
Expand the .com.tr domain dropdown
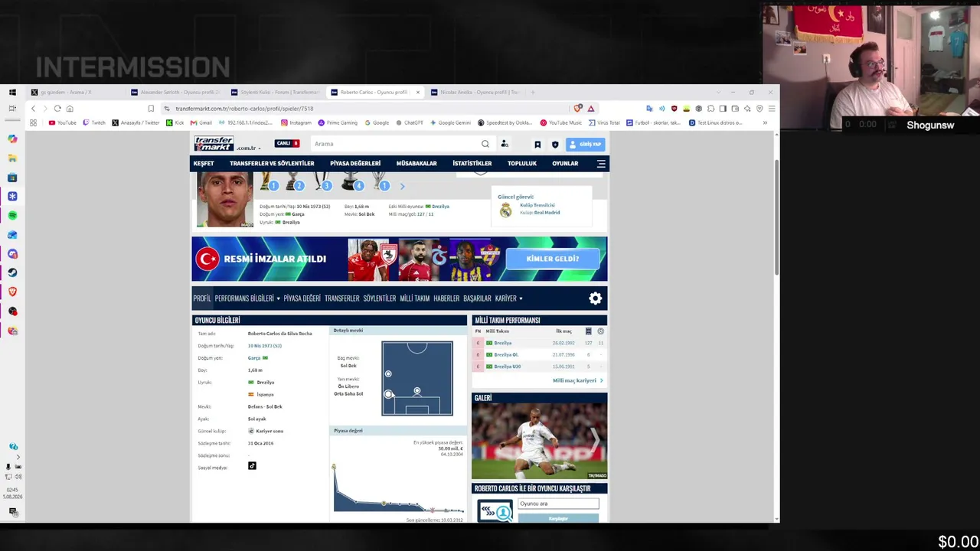pos(249,148)
